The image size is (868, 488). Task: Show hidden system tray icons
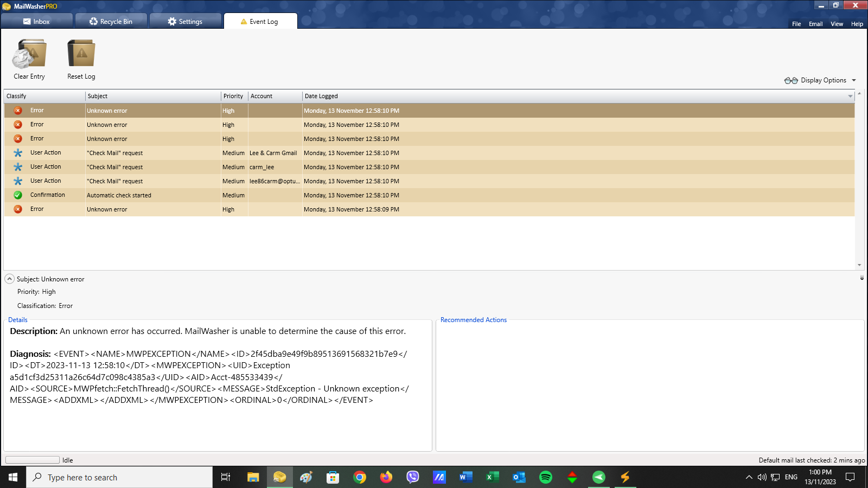749,477
